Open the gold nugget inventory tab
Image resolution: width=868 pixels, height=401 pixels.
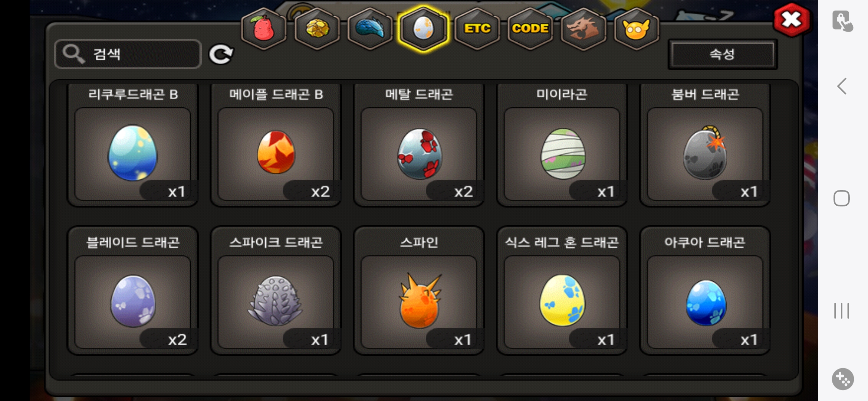coord(317,29)
